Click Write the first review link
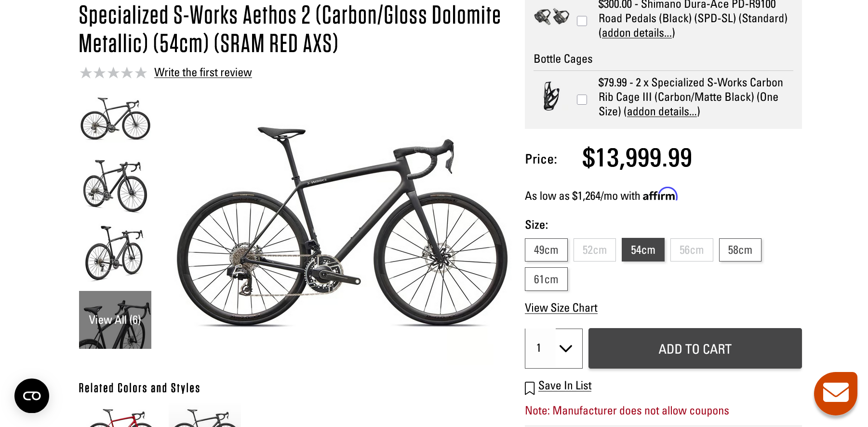868x427 pixels. [x=203, y=72]
